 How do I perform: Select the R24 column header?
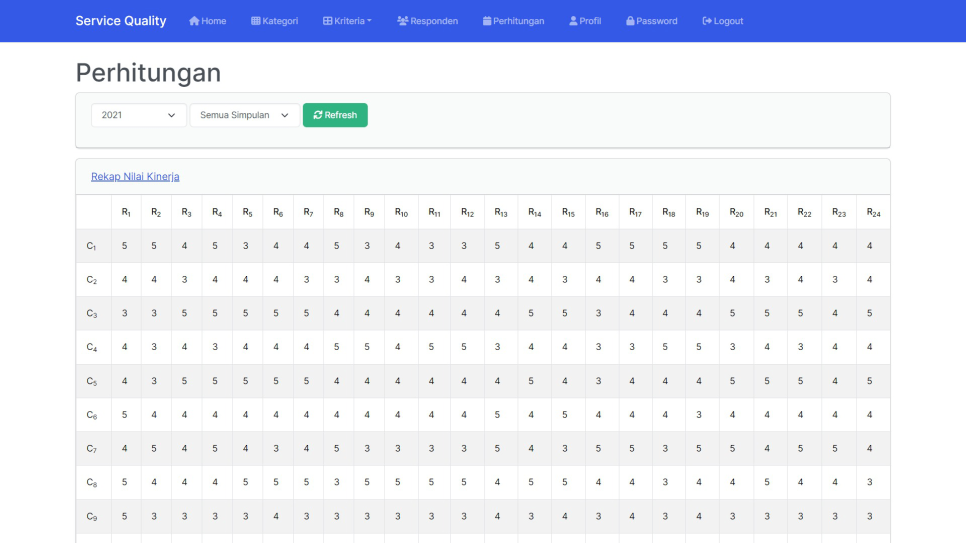coord(874,212)
